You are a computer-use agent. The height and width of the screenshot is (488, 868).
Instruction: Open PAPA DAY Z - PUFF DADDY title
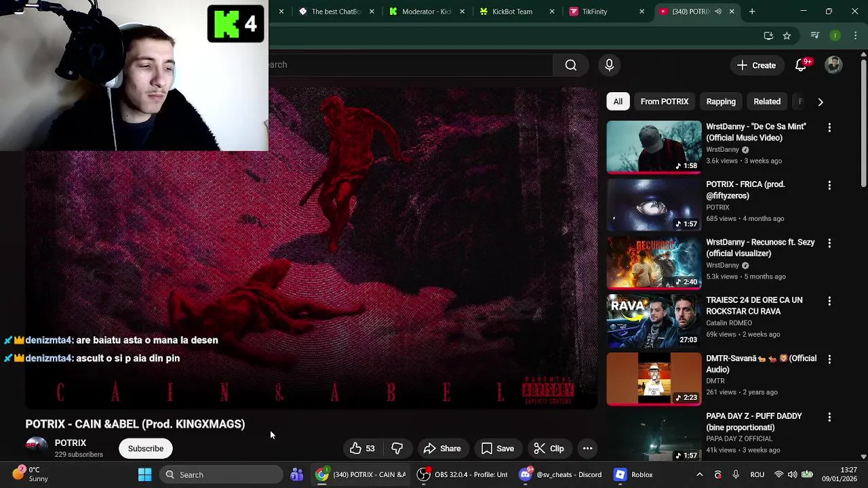(754, 422)
